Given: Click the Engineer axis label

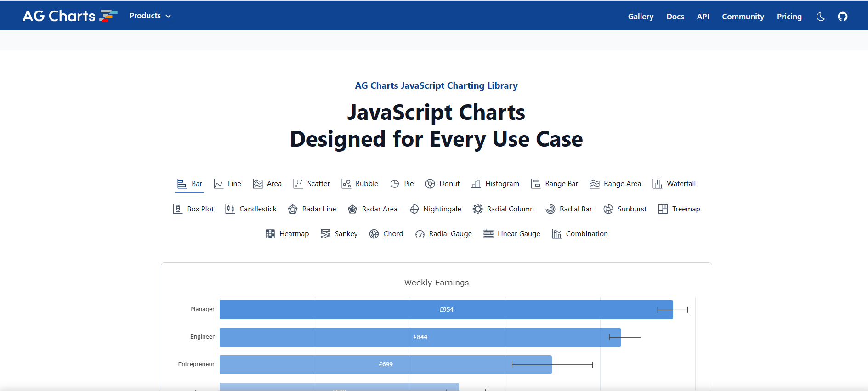Looking at the screenshot, I should pyautogui.click(x=202, y=337).
